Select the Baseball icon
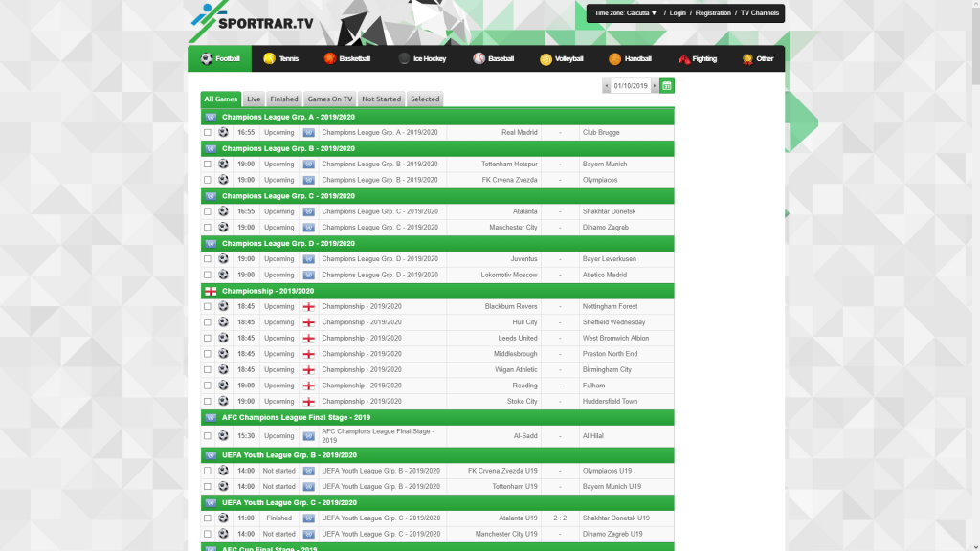Screen dimensions: 980x551 (x=479, y=58)
